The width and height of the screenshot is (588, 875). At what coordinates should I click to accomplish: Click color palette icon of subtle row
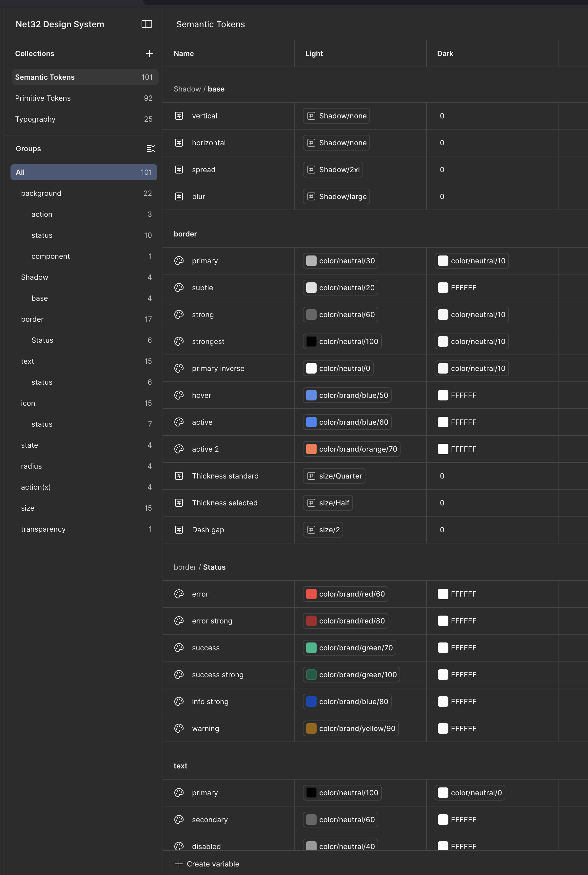[x=179, y=287]
